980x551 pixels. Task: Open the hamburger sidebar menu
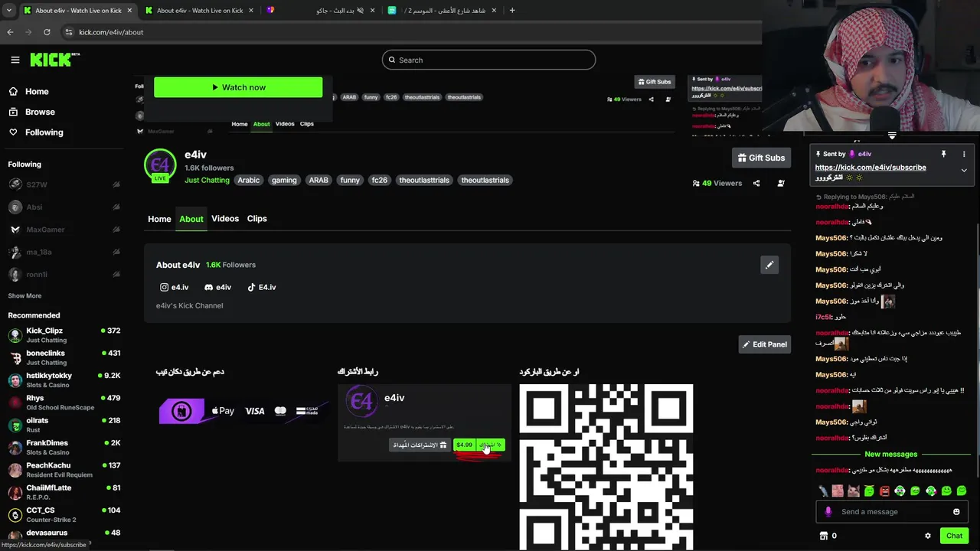[15, 60]
